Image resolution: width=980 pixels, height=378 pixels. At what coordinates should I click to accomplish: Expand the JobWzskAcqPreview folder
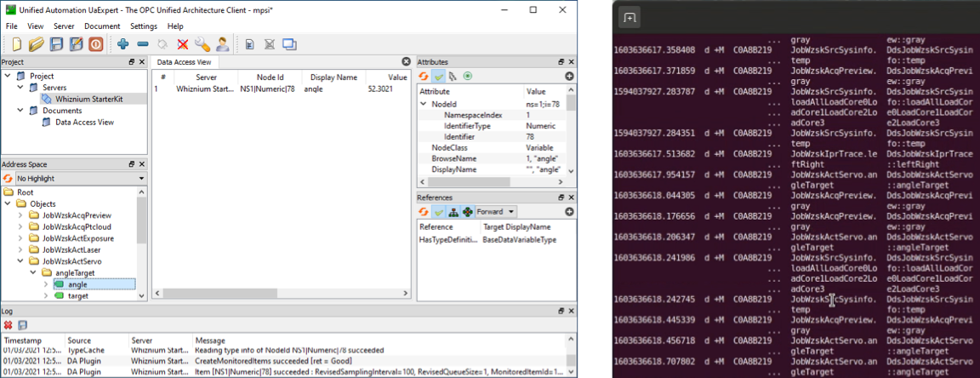click(20, 215)
